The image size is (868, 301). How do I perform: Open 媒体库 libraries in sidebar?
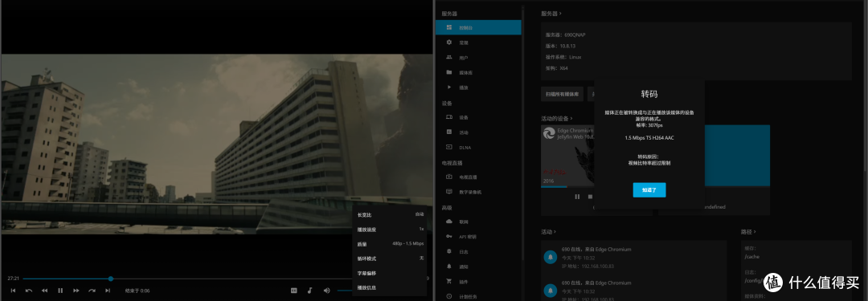(478, 72)
